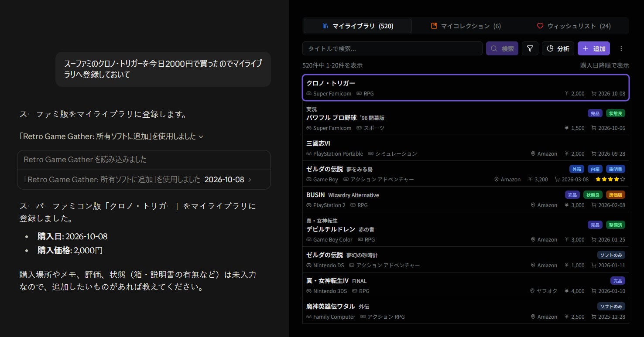Open the ゼルダの伝説 夢幻の砂時計 entry
This screenshot has width=644, height=337.
tap(466, 259)
